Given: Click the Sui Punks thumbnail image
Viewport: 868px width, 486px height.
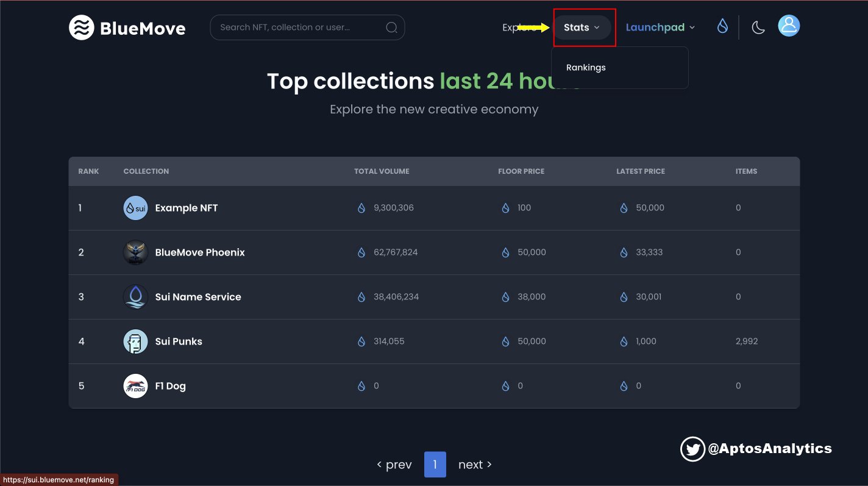Looking at the screenshot, I should [135, 341].
